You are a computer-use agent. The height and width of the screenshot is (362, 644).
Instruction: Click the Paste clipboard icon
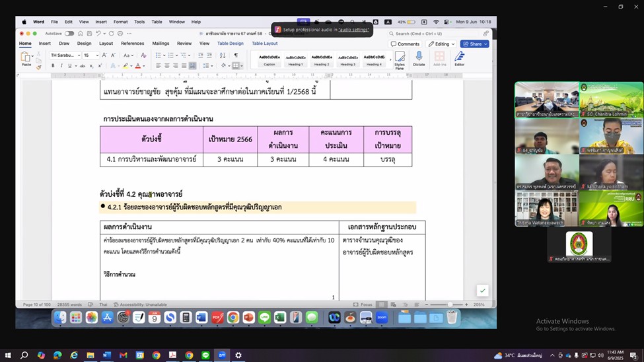point(26,58)
